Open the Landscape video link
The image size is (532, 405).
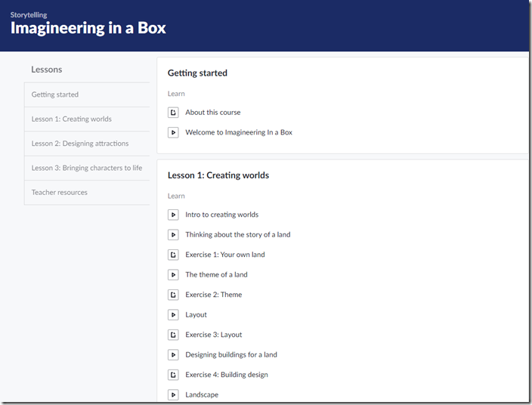click(x=202, y=395)
